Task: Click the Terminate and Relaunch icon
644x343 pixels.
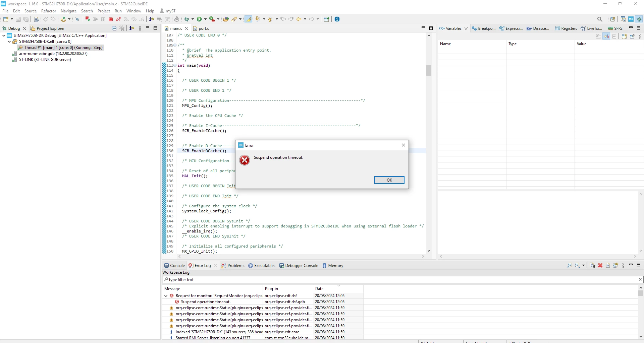Action: tap(88, 19)
